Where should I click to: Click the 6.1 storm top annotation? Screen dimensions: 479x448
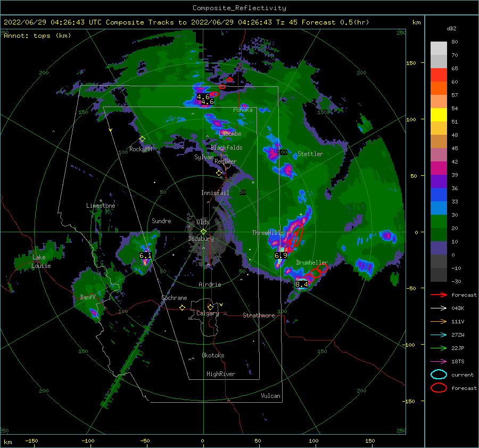(x=145, y=255)
